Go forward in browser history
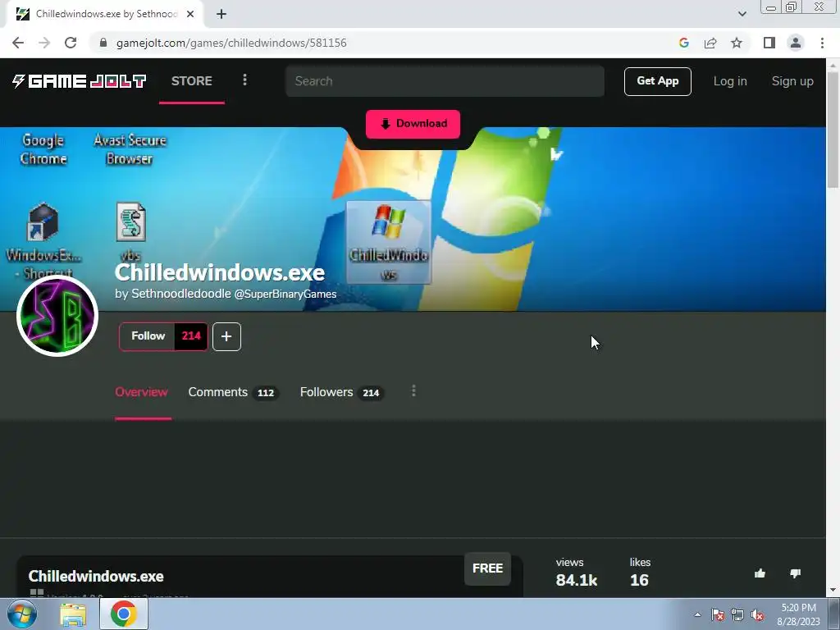Image resolution: width=840 pixels, height=630 pixels. point(44,43)
